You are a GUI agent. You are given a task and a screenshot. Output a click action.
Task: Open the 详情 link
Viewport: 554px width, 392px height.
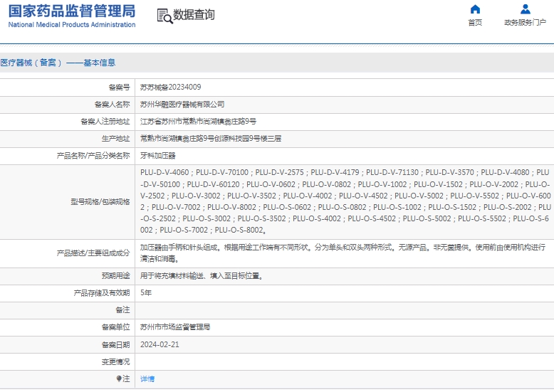coord(147,379)
